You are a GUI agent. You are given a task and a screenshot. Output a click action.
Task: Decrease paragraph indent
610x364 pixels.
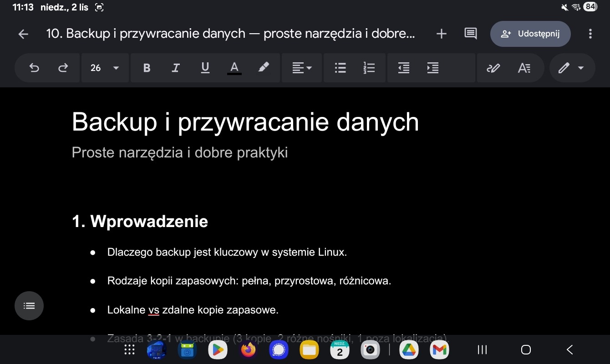(403, 68)
